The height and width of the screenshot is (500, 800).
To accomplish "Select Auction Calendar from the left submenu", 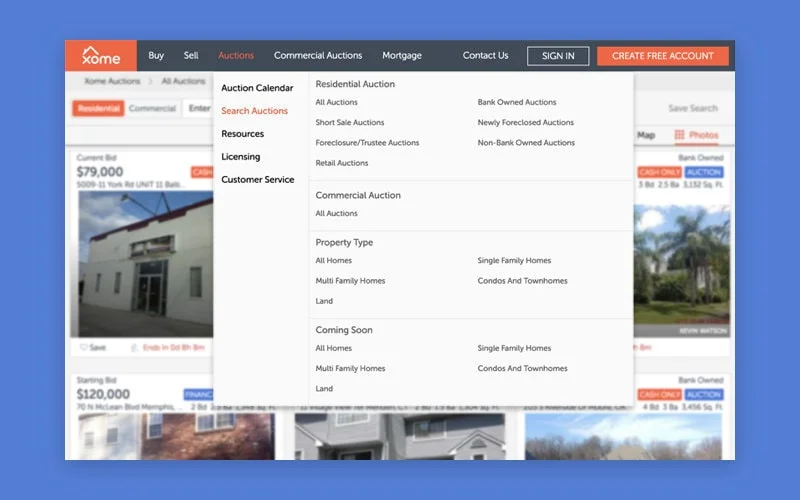I will click(257, 88).
